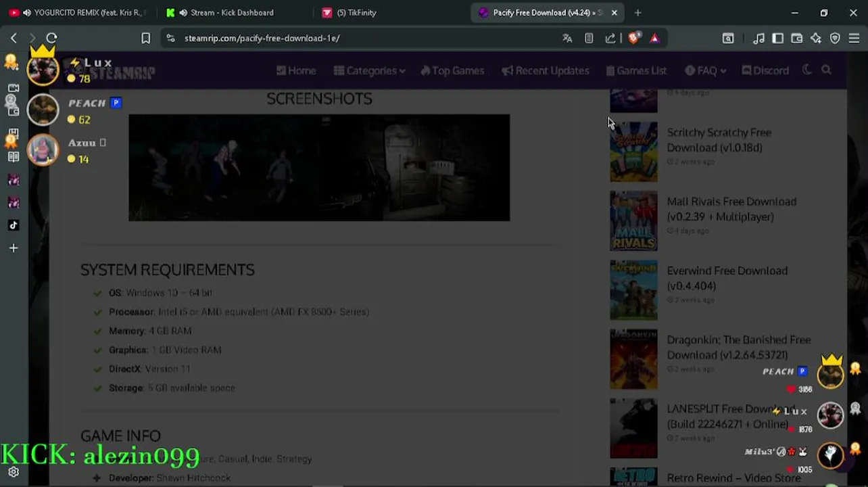Open Everwind Free Download link

[x=727, y=278]
